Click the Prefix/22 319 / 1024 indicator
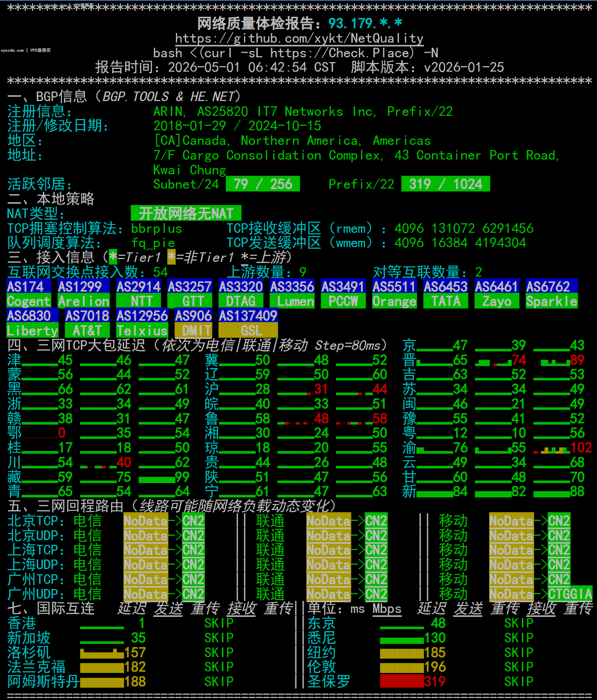 point(446,184)
